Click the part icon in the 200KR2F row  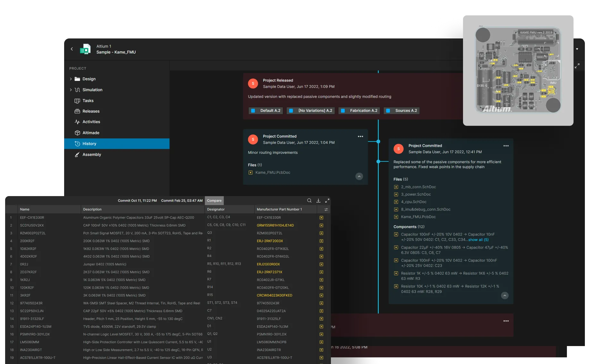(x=321, y=241)
